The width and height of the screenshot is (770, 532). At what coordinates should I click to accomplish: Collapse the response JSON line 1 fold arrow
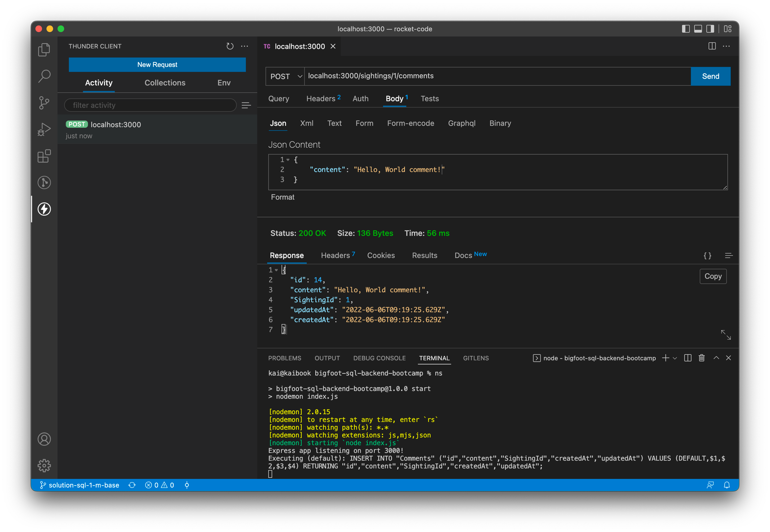click(276, 270)
